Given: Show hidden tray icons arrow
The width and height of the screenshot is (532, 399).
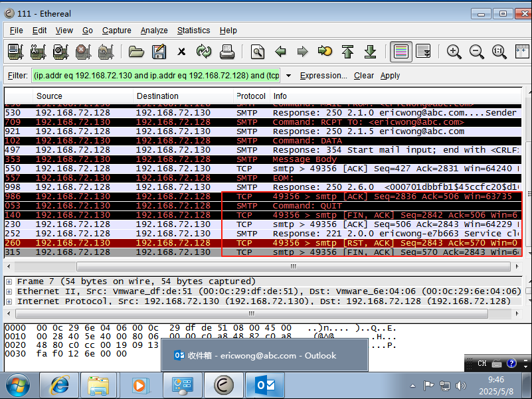Looking at the screenshot, I should 412,386.
